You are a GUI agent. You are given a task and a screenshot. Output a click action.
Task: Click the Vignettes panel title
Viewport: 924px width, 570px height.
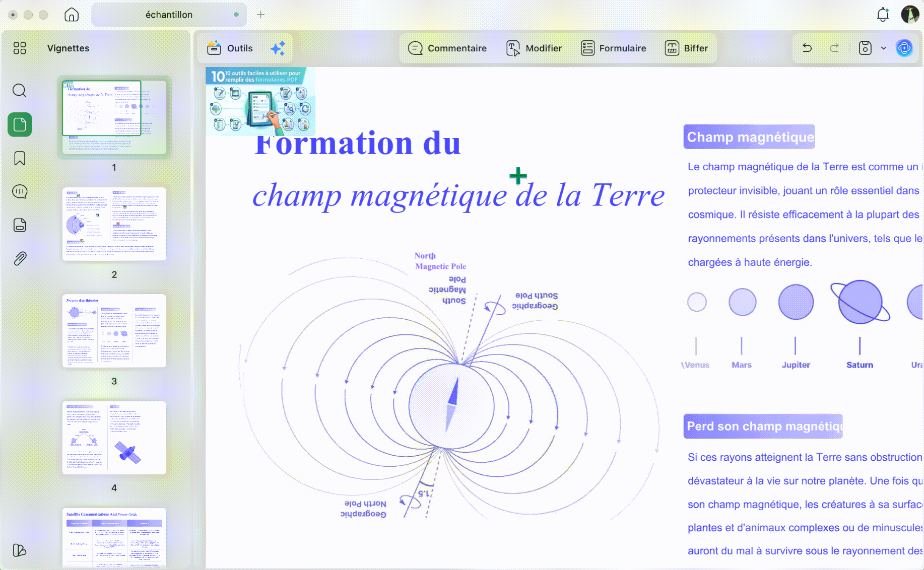[x=68, y=48]
